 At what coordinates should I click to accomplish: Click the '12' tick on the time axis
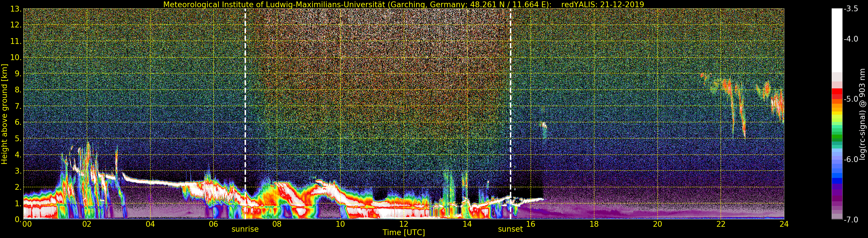[x=404, y=224]
